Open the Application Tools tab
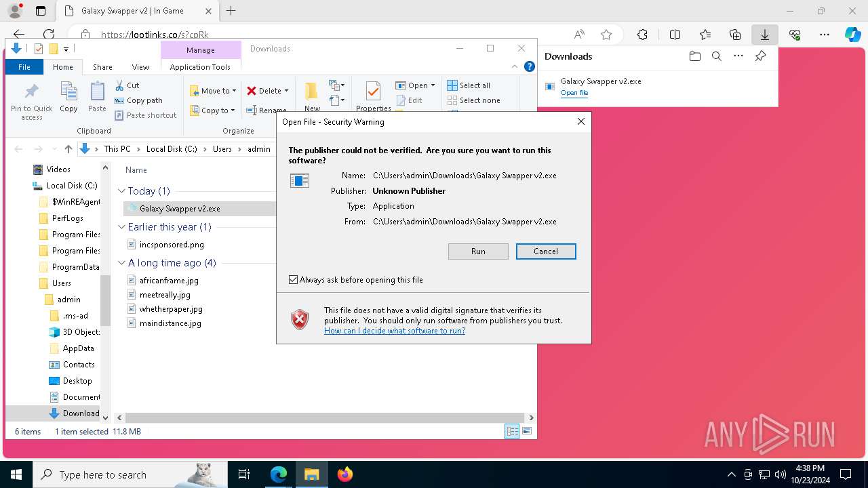The width and height of the screenshot is (868, 488). click(x=200, y=67)
